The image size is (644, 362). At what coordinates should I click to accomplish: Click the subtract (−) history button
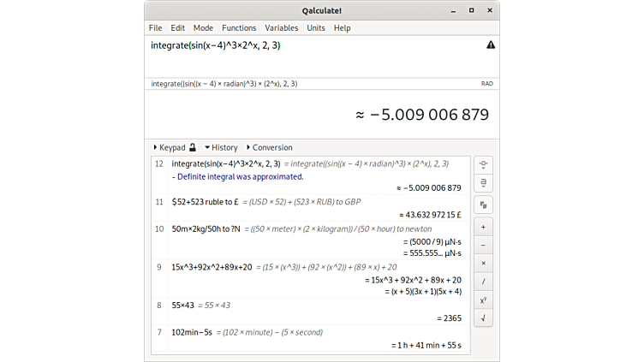click(484, 246)
